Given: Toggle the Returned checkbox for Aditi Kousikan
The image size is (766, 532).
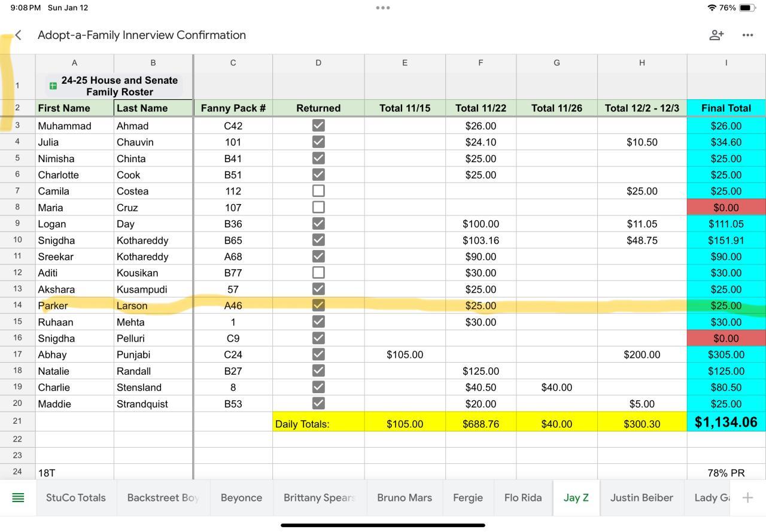Looking at the screenshot, I should (318, 273).
